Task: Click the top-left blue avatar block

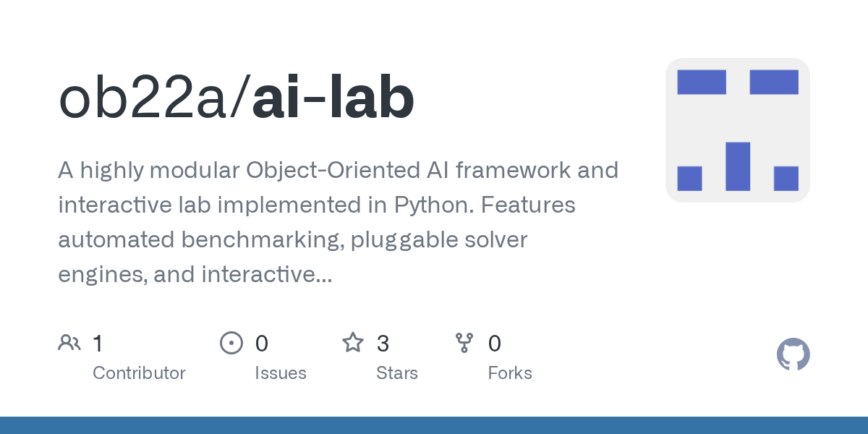Action: click(x=702, y=82)
